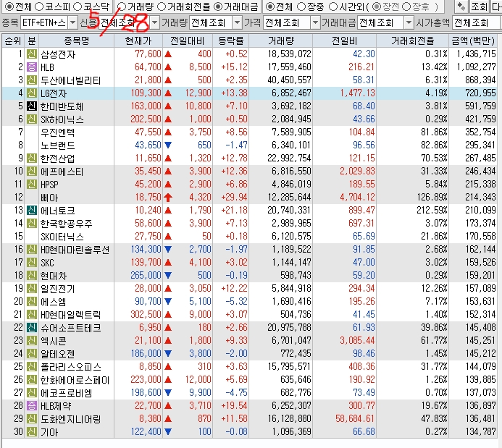Click 신 icon beside 에스엠
Screen dimensions: 502x448
click(32, 302)
